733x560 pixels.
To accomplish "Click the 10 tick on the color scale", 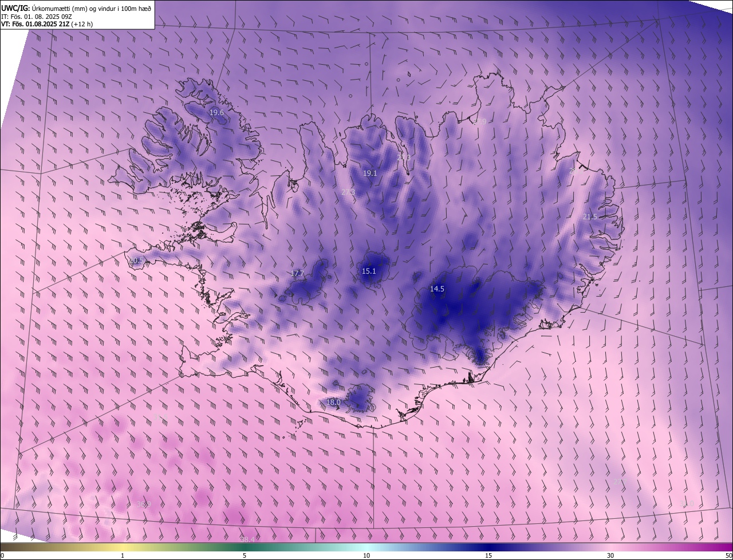I will [x=366, y=555].
